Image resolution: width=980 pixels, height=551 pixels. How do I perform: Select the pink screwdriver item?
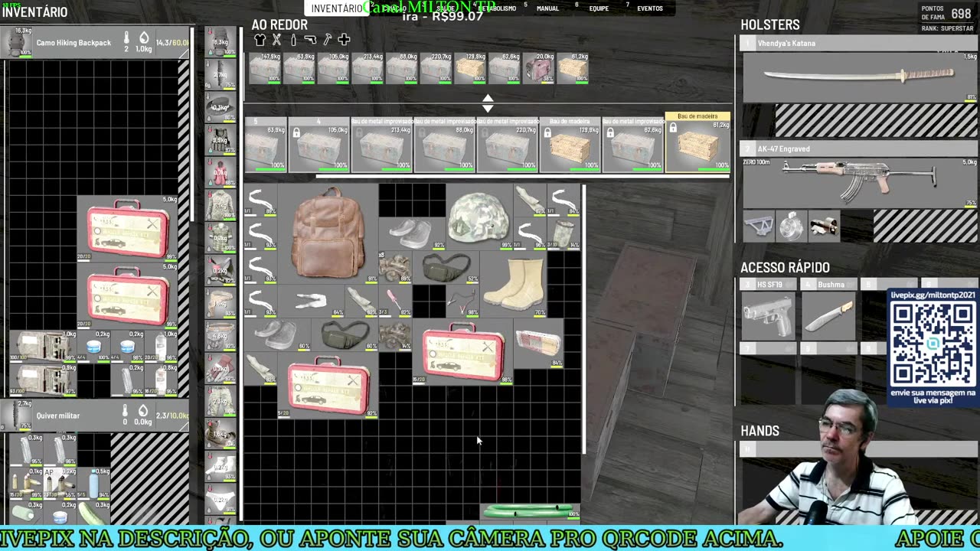(396, 301)
